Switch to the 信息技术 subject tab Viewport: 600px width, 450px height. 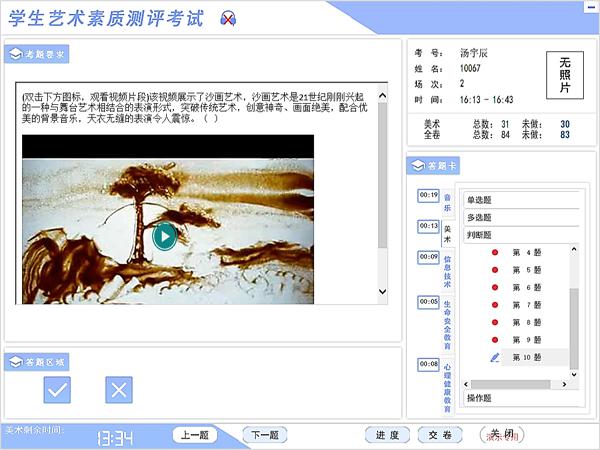[447, 272]
